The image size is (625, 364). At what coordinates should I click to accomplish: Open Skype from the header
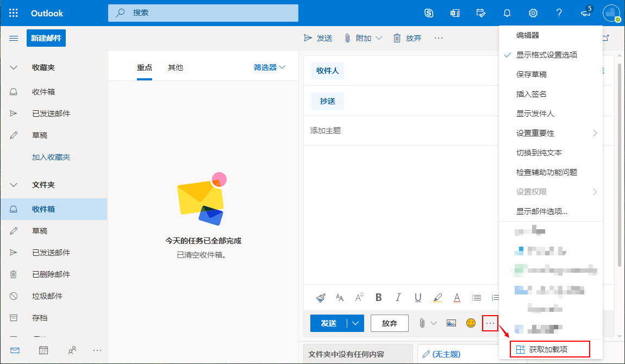coord(429,13)
